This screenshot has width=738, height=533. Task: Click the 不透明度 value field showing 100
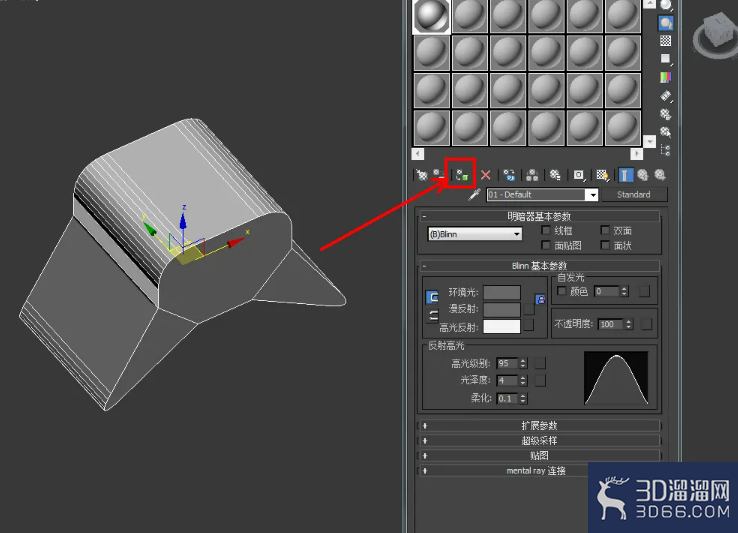point(610,324)
